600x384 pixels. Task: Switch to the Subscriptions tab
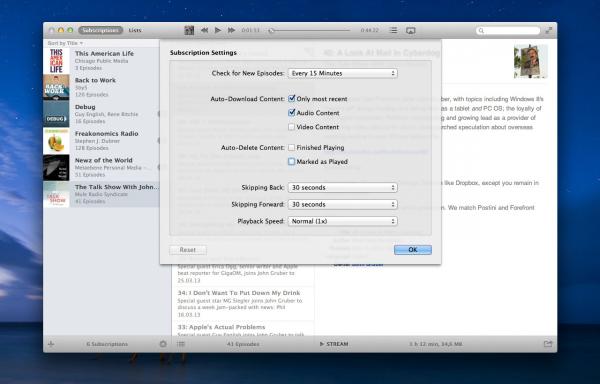pos(101,30)
